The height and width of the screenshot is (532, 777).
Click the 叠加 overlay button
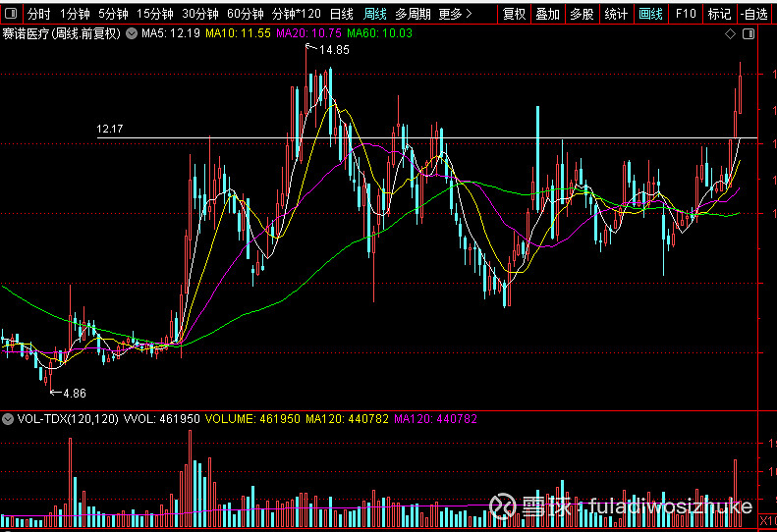pos(547,14)
